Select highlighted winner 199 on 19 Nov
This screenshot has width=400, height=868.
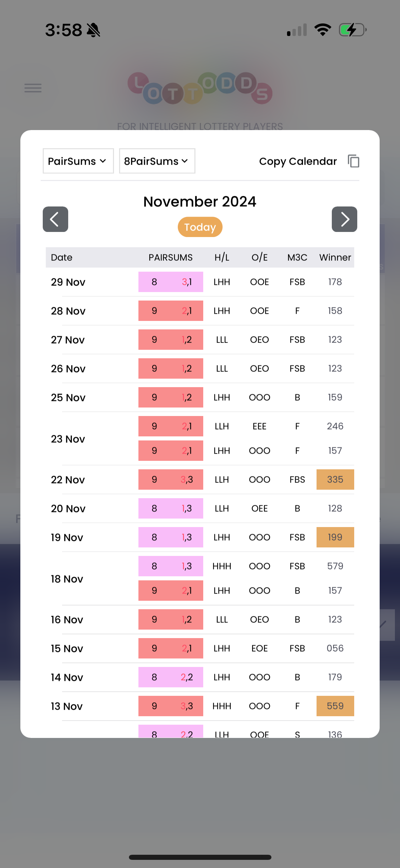(x=335, y=537)
